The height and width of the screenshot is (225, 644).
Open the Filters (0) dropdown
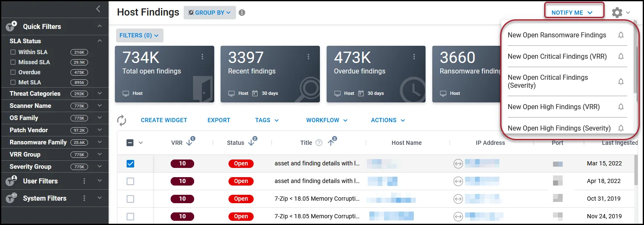140,36
